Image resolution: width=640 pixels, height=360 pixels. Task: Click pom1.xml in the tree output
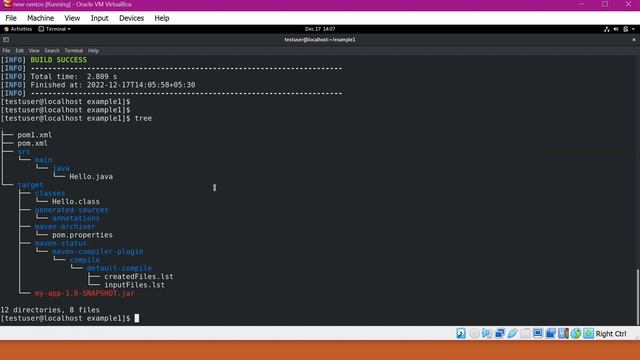tap(35, 135)
